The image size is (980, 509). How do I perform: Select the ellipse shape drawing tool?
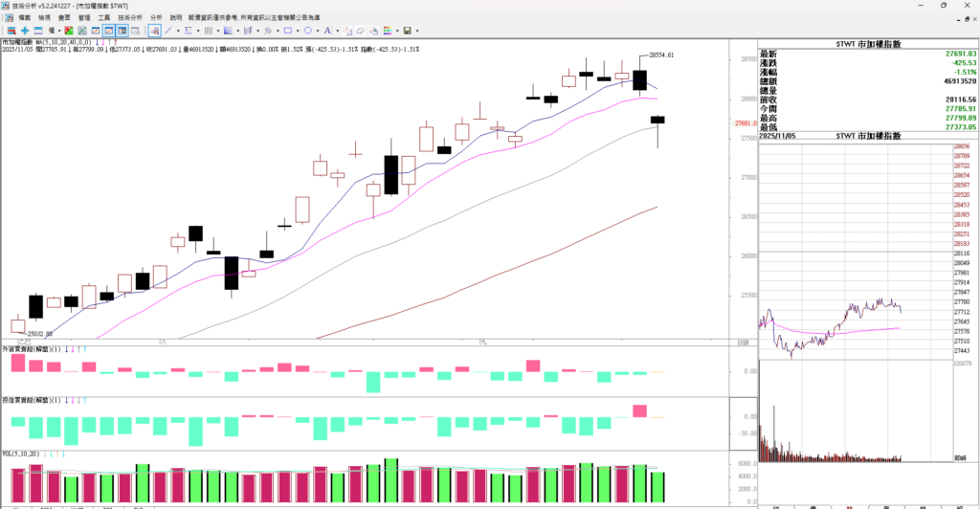307,31
